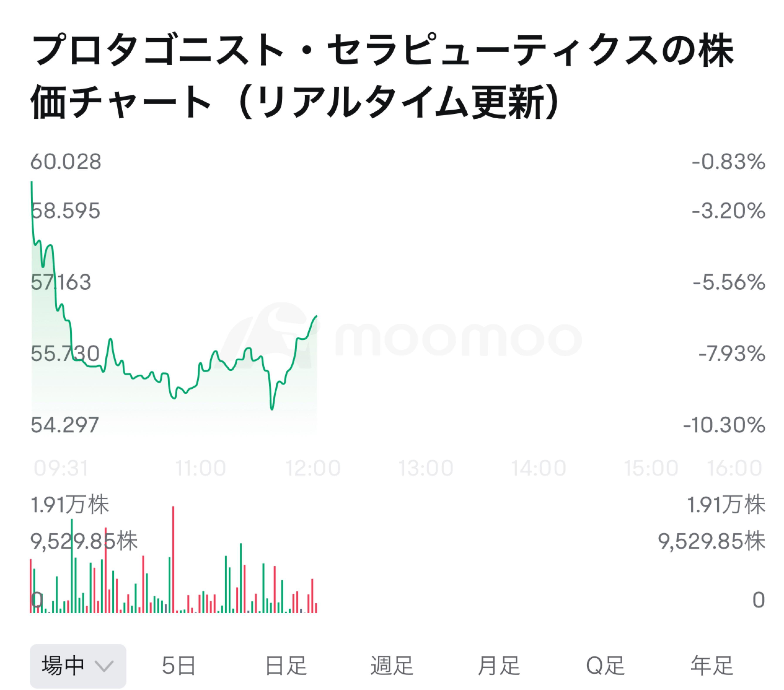Switch to the 週足 weekly chart tab

[x=392, y=666]
